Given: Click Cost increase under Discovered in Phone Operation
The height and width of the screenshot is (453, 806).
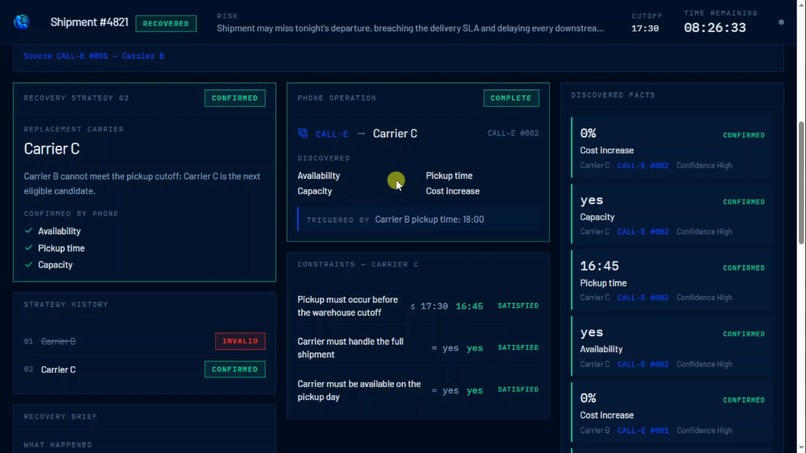Looking at the screenshot, I should click(452, 191).
